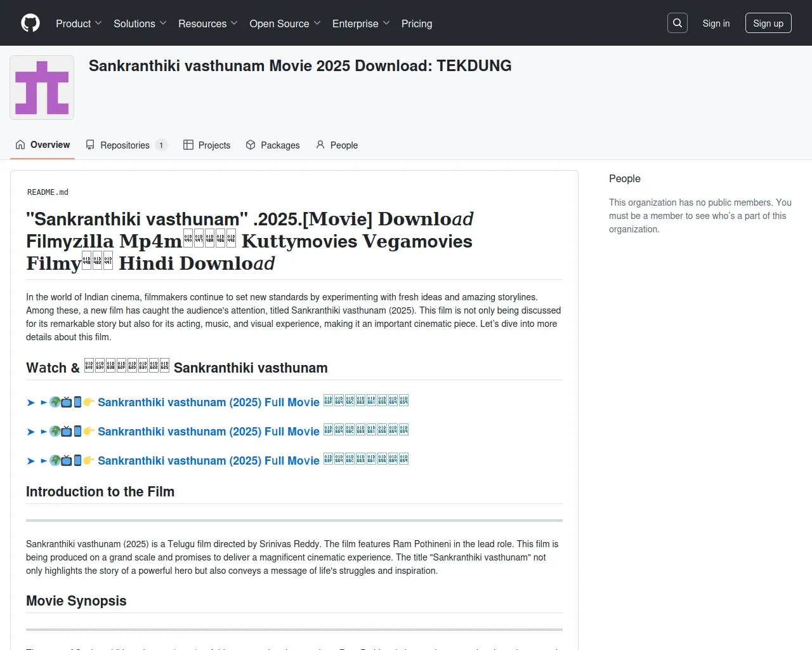Go to the Pricing page
The image size is (812, 650).
point(417,23)
